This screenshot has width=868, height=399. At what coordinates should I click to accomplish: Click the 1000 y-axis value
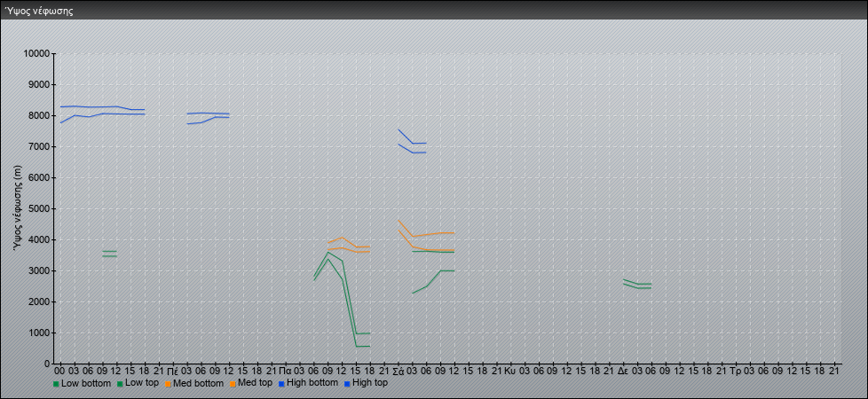39,332
